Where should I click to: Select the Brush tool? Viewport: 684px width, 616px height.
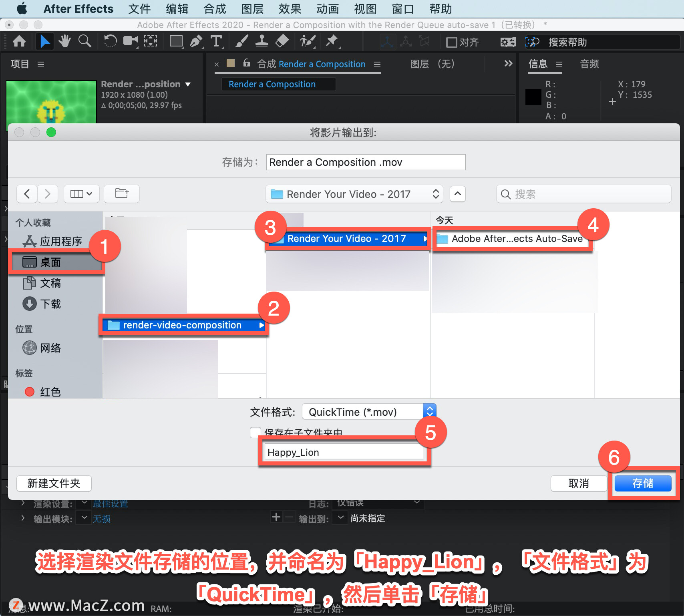click(241, 41)
